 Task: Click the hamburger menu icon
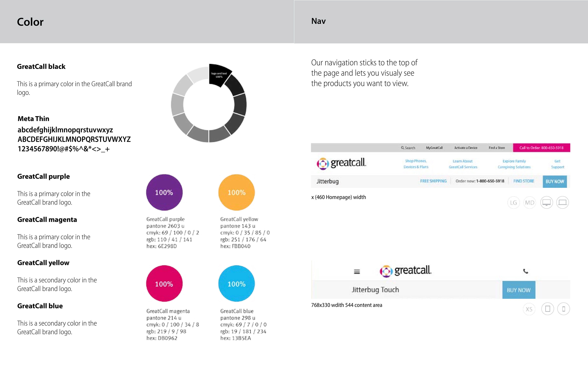coord(357,272)
